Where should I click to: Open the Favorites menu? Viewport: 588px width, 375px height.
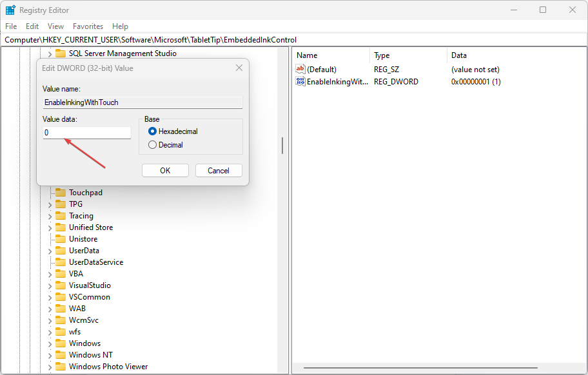point(88,26)
